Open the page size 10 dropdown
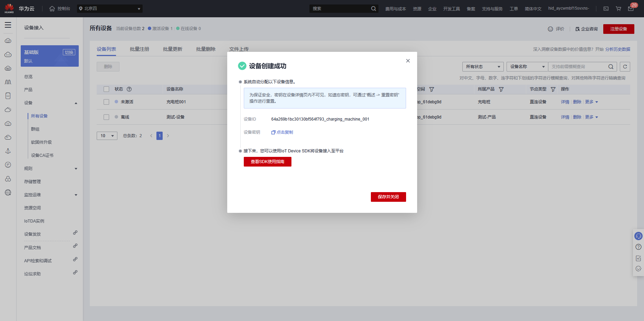The width and height of the screenshot is (644, 321). [107, 136]
